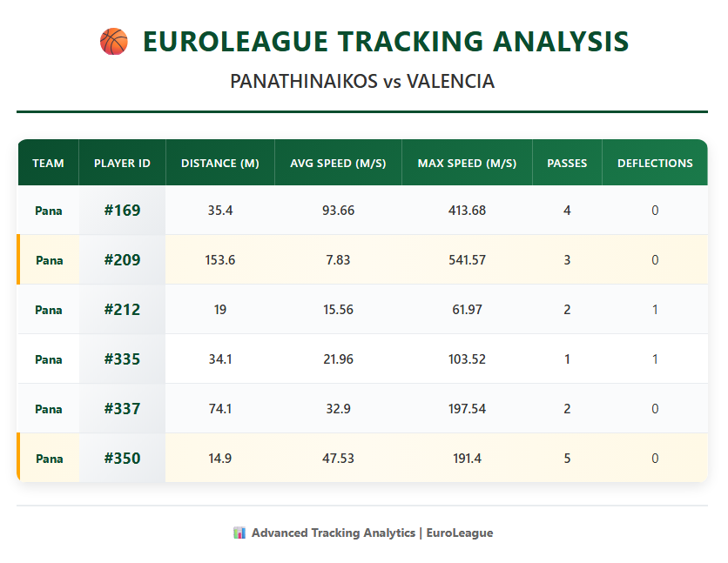Click the PANATHINAIKOS vs VALENCIA subtitle
The width and height of the screenshot is (728, 563).
tap(362, 82)
